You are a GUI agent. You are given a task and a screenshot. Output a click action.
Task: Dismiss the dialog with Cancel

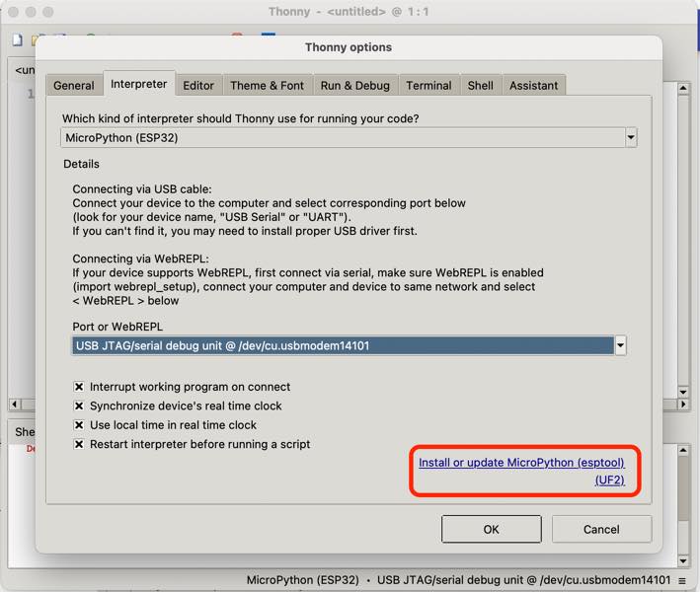point(601,530)
